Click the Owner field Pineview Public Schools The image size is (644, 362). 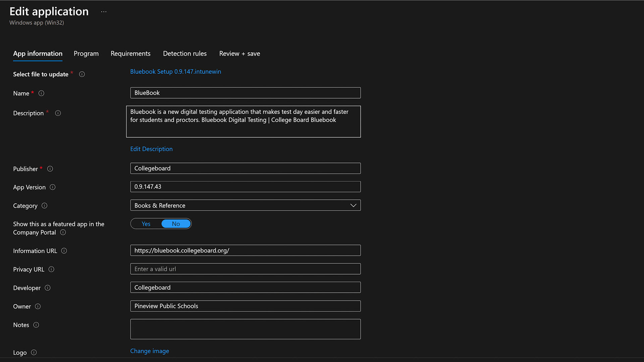coord(246,306)
